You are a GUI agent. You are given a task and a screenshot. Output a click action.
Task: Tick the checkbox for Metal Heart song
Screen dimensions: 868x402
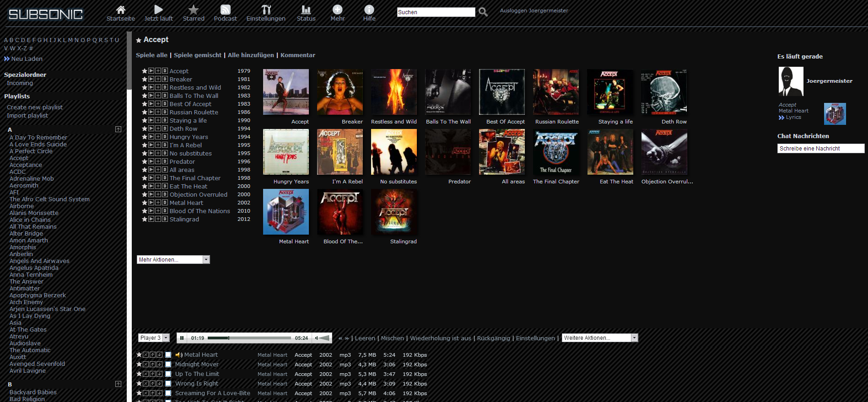coord(168,355)
